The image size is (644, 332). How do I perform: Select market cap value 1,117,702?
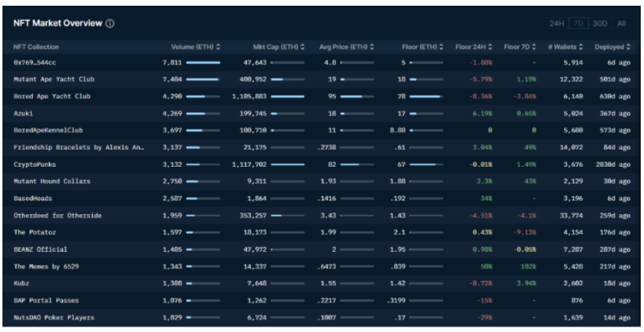(x=249, y=164)
